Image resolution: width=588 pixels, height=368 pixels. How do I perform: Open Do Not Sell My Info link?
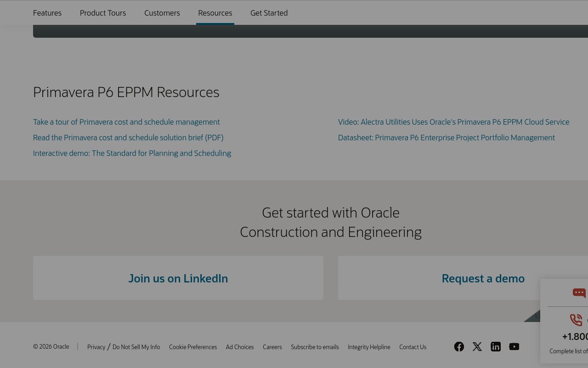pyautogui.click(x=136, y=347)
